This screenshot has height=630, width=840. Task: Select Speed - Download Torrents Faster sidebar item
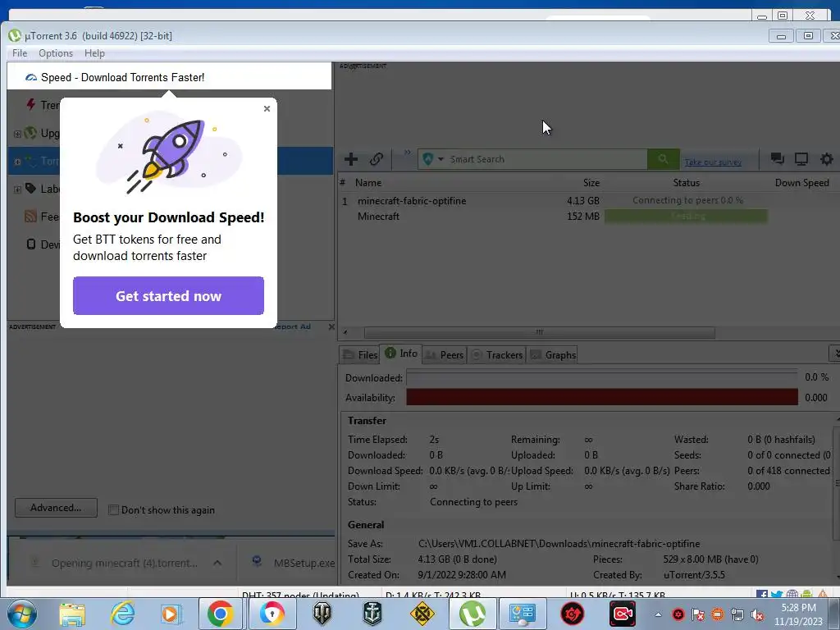[169, 77]
